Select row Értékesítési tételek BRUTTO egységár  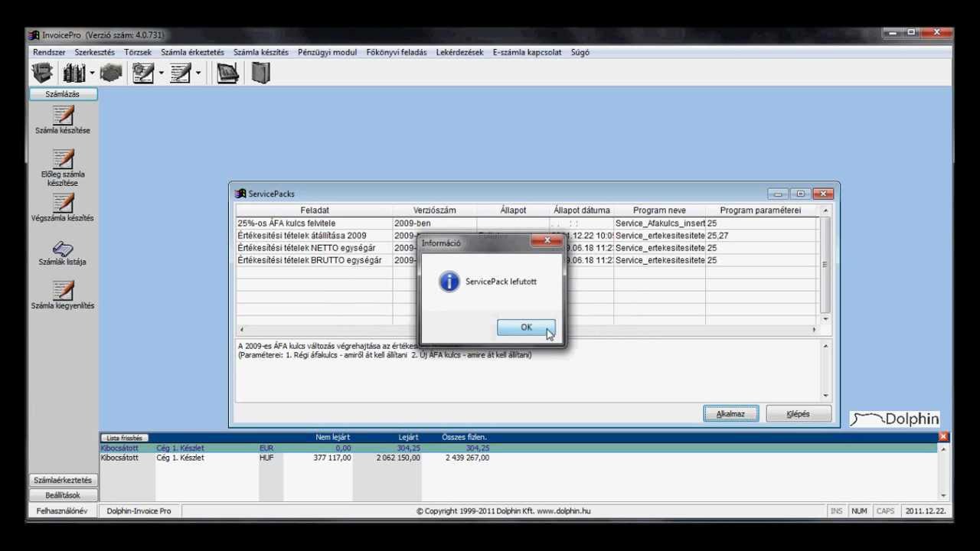528,260
